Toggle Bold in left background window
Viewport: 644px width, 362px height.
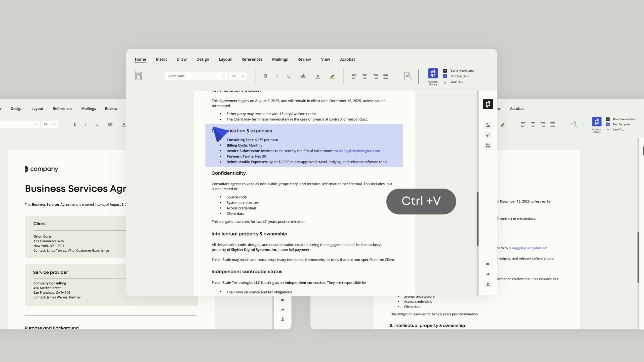(75, 124)
